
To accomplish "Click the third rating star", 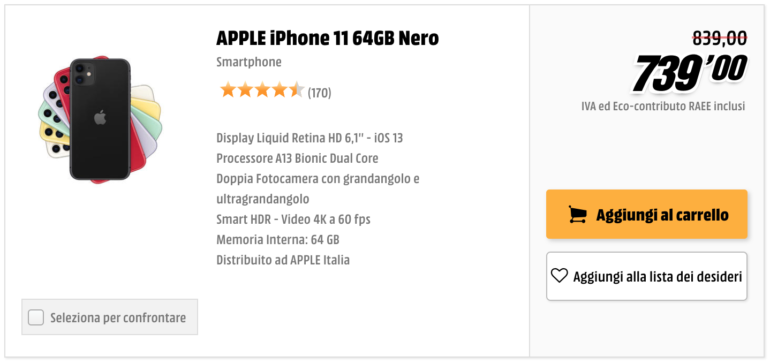I will pos(262,90).
